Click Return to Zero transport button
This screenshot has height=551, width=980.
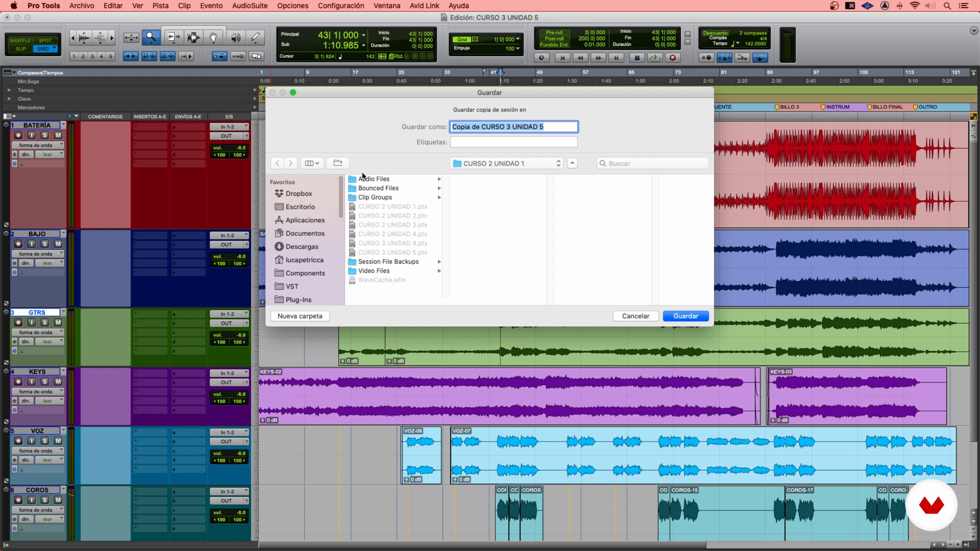[x=562, y=58]
